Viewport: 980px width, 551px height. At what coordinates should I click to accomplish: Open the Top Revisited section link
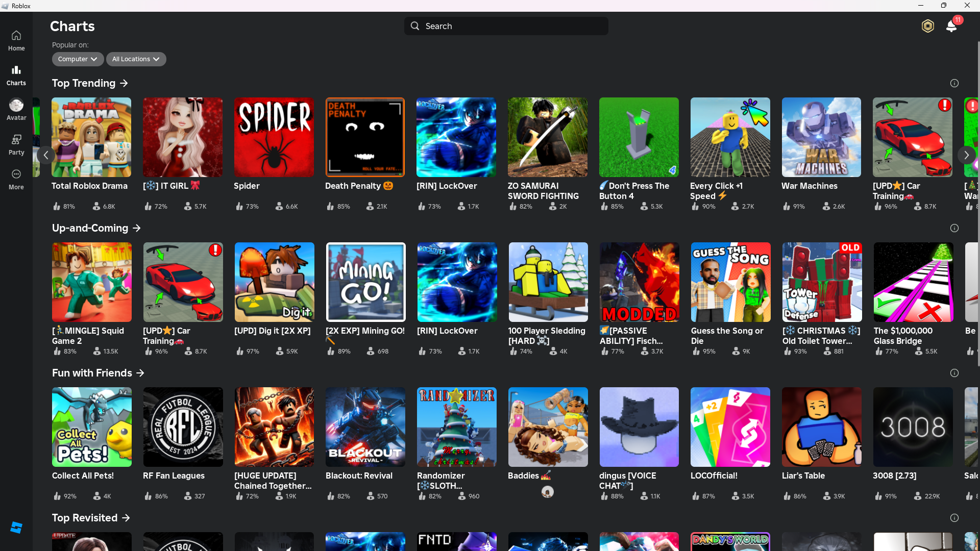point(91,518)
